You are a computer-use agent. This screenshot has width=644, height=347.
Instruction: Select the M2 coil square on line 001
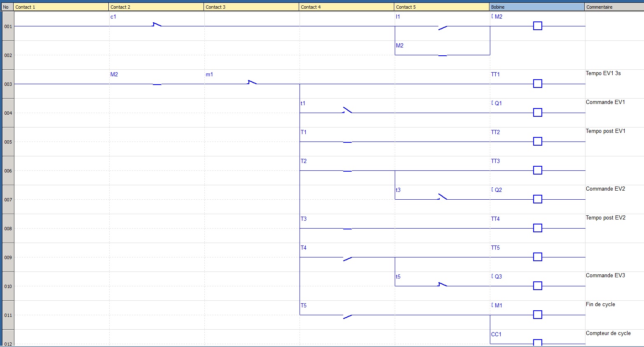click(537, 26)
